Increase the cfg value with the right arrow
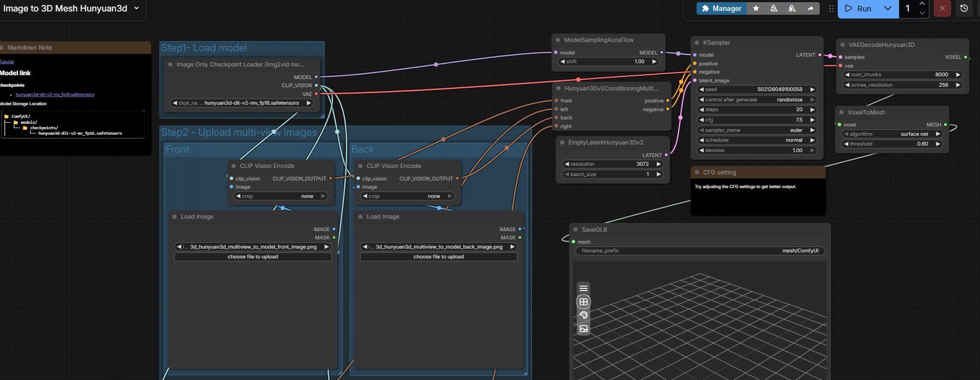 click(812, 120)
